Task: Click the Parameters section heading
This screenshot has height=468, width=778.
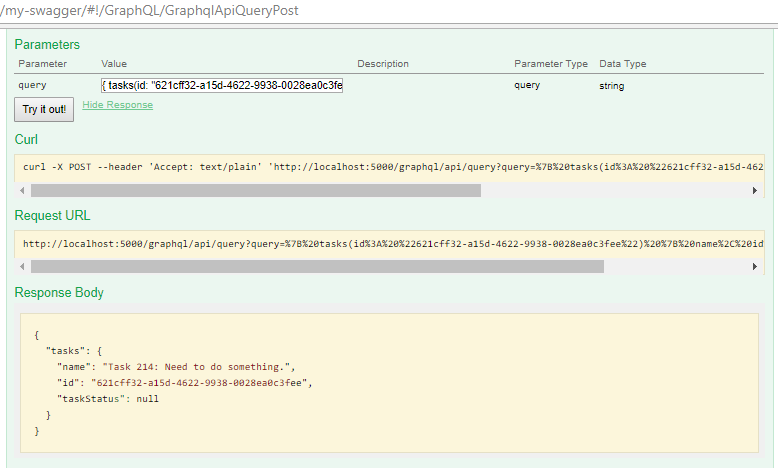Action: tap(47, 45)
